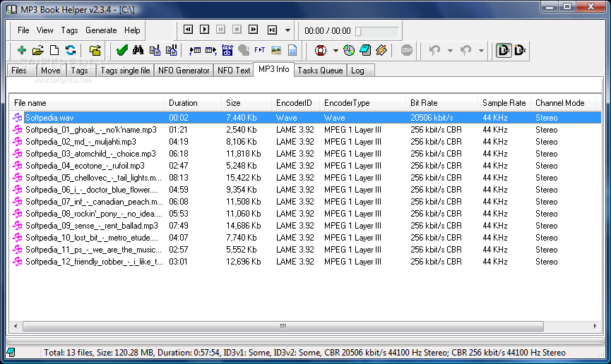Switch to the Tasks Queue tab
Image resolution: width=611 pixels, height=364 pixels.
[320, 71]
